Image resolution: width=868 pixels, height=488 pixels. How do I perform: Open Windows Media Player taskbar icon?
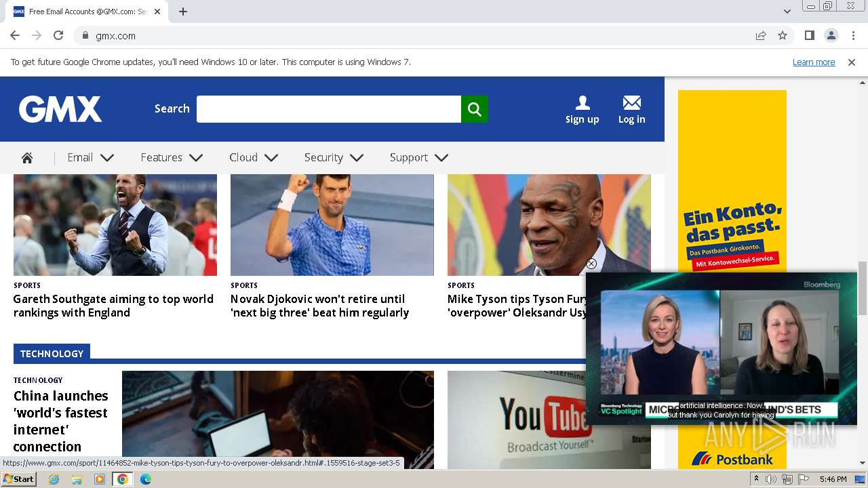tap(100, 479)
